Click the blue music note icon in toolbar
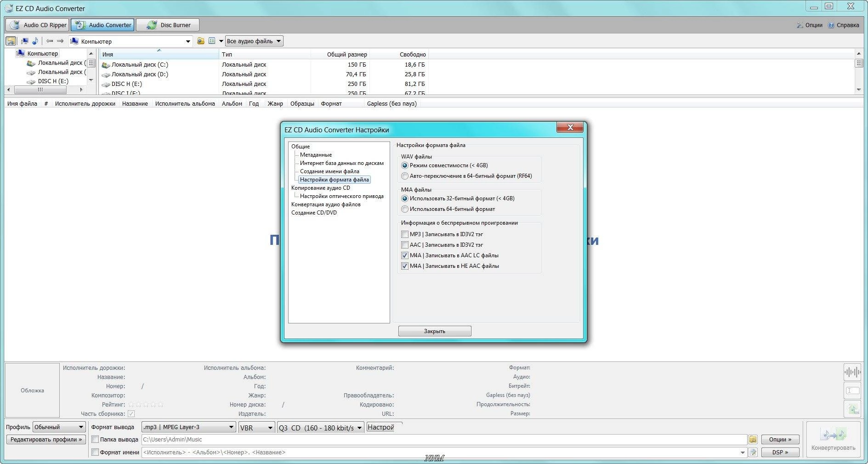The image size is (868, 464). click(35, 41)
